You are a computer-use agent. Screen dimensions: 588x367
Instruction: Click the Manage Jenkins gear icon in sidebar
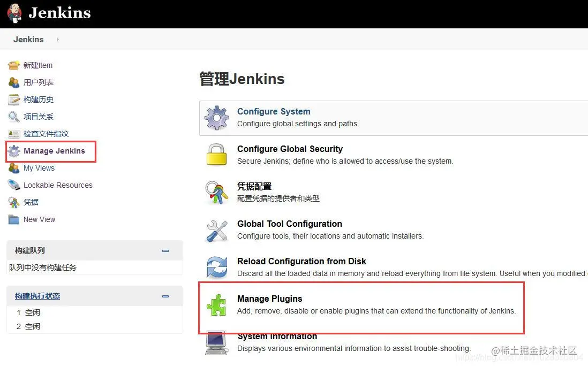(x=14, y=151)
